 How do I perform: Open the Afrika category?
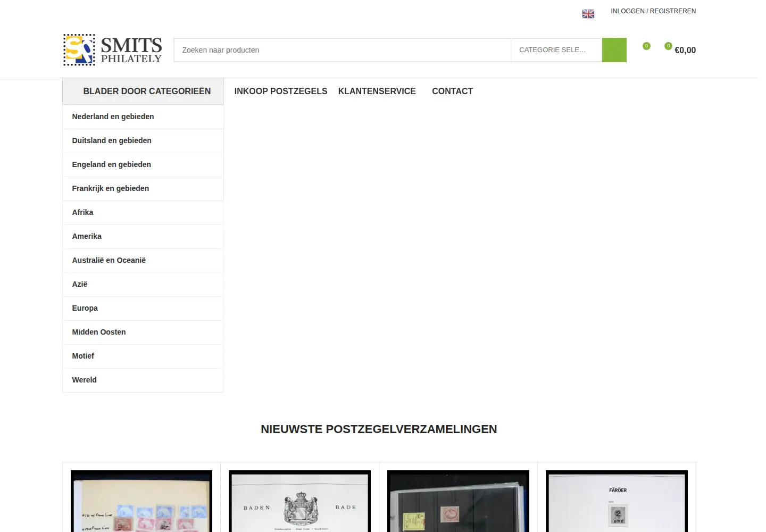click(143, 212)
